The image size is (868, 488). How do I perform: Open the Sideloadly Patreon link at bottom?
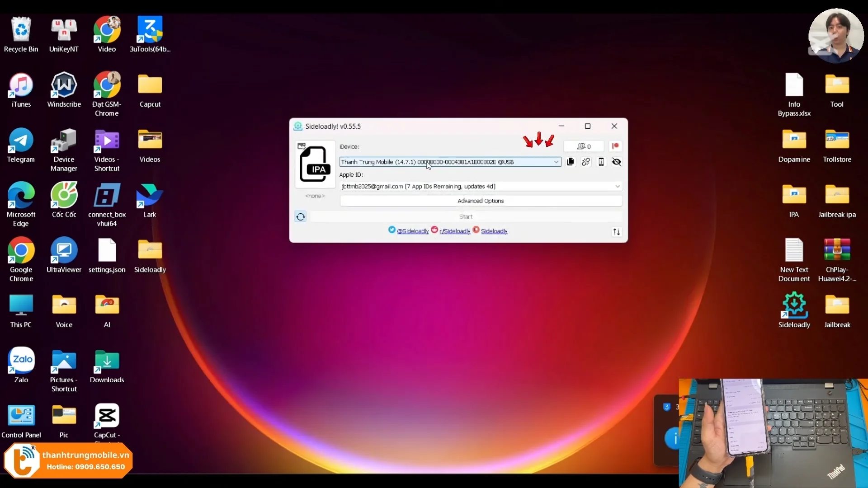click(494, 231)
